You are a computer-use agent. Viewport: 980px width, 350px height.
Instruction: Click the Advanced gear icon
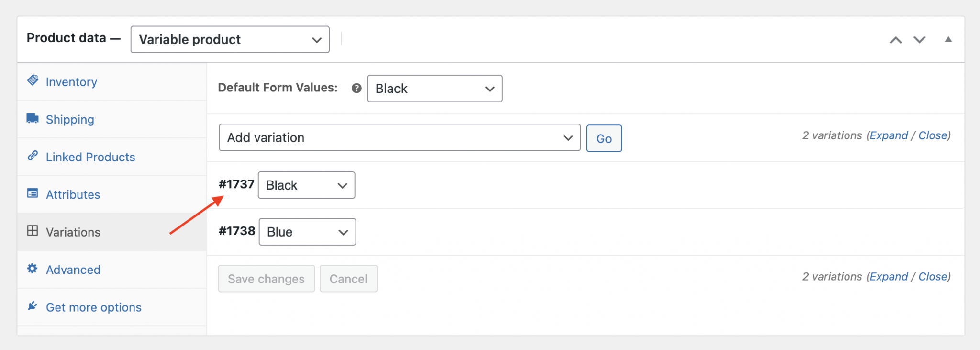(32, 269)
